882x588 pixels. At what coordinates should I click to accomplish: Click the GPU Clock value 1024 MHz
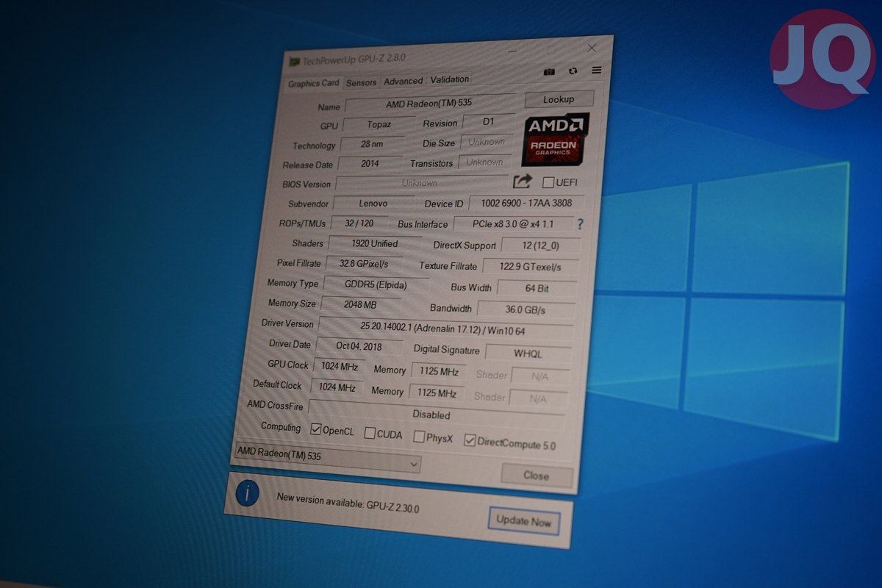339,366
